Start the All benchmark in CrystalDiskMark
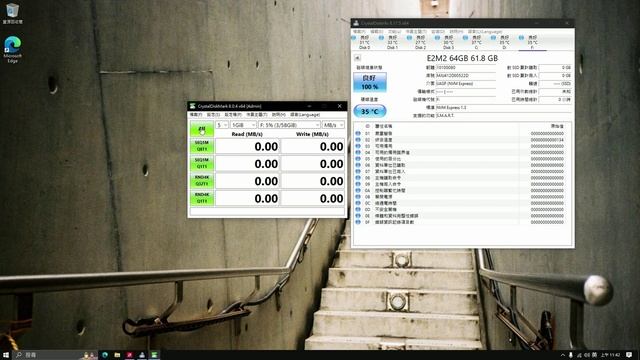 pos(202,129)
